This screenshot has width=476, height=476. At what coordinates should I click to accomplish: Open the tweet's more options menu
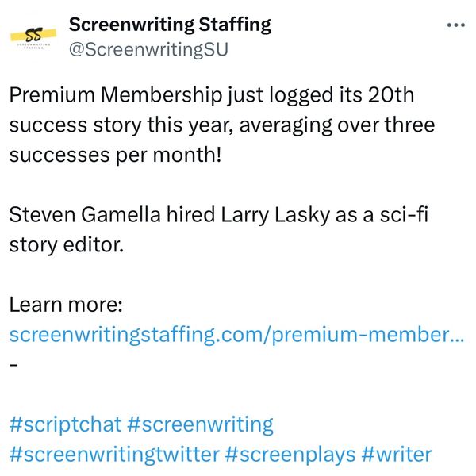click(455, 25)
